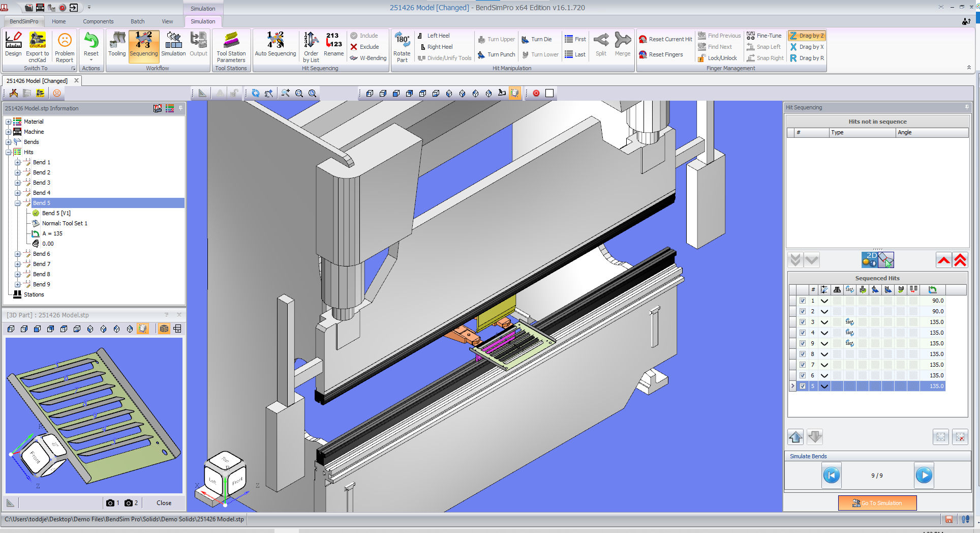This screenshot has height=533, width=980.
Task: Uncheck the checkbox for sequenced hit 5
Action: click(803, 386)
